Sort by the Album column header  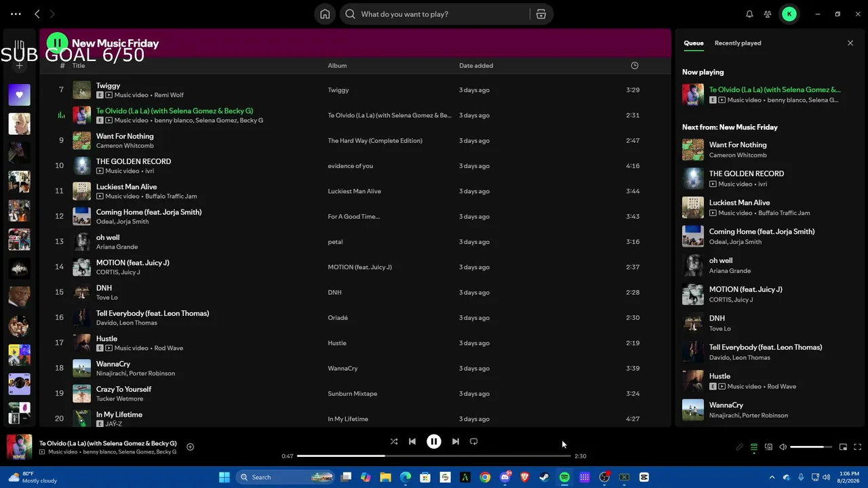click(x=337, y=66)
